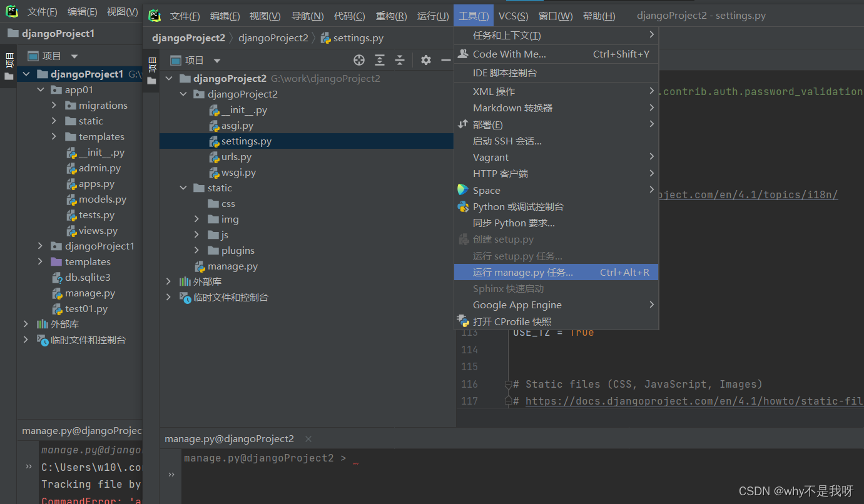
Task: Open Google App Engine submenu
Action: [556, 305]
